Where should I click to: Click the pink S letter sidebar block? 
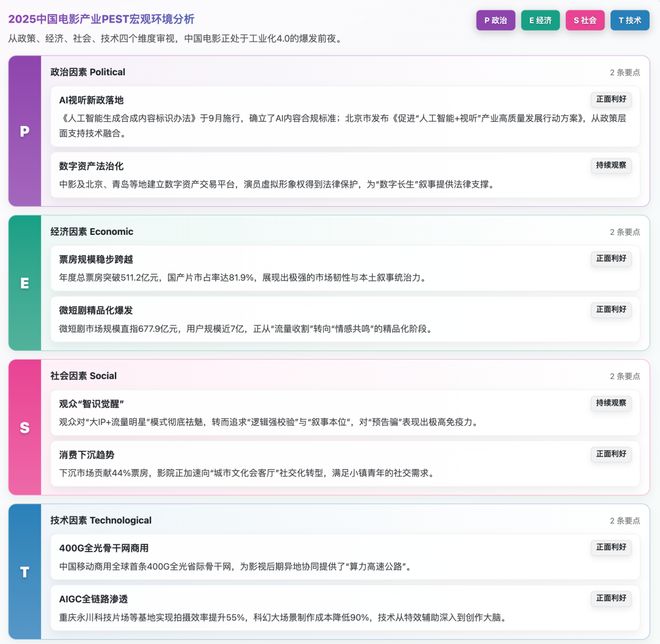[x=25, y=427]
